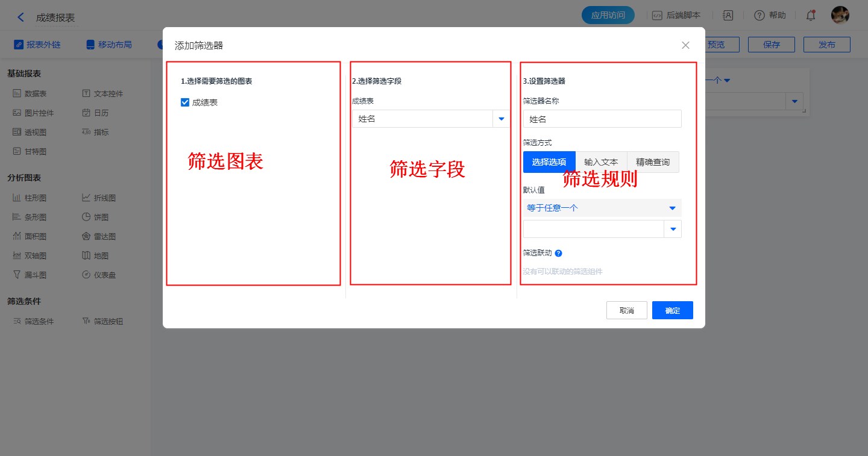The image size is (868, 456).
Task: Click the 筛选联动 help tooltip icon
Action: 558,254
